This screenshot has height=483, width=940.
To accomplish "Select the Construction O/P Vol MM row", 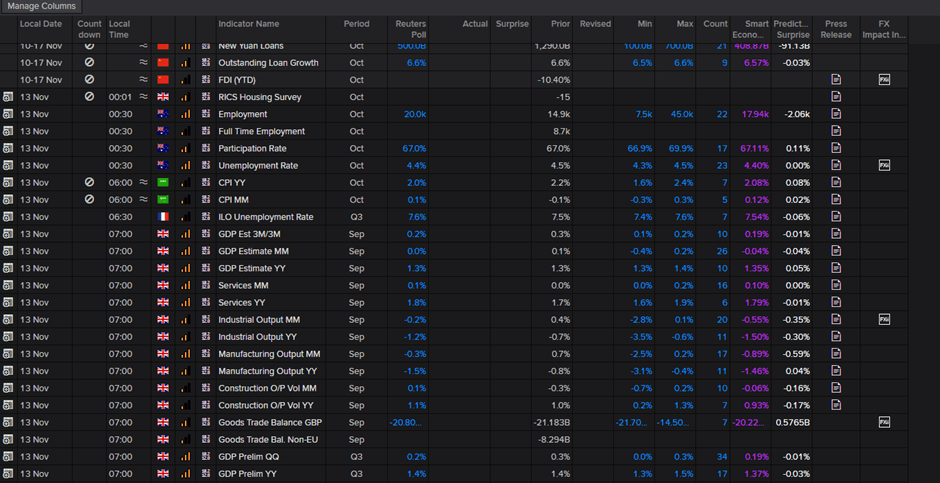I will pos(267,388).
